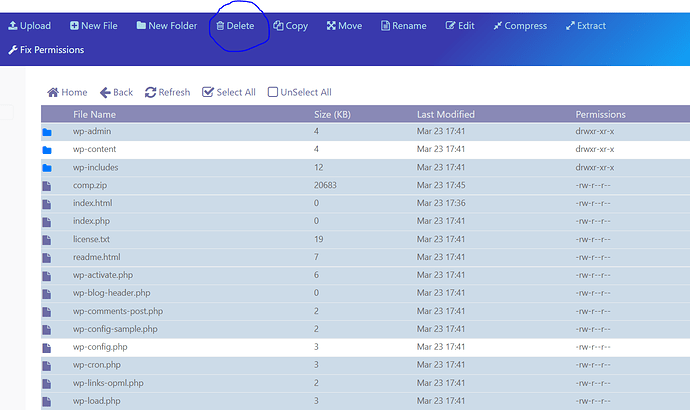Select the wp-config-sample.php file name
The width and height of the screenshot is (690, 410).
click(x=115, y=329)
